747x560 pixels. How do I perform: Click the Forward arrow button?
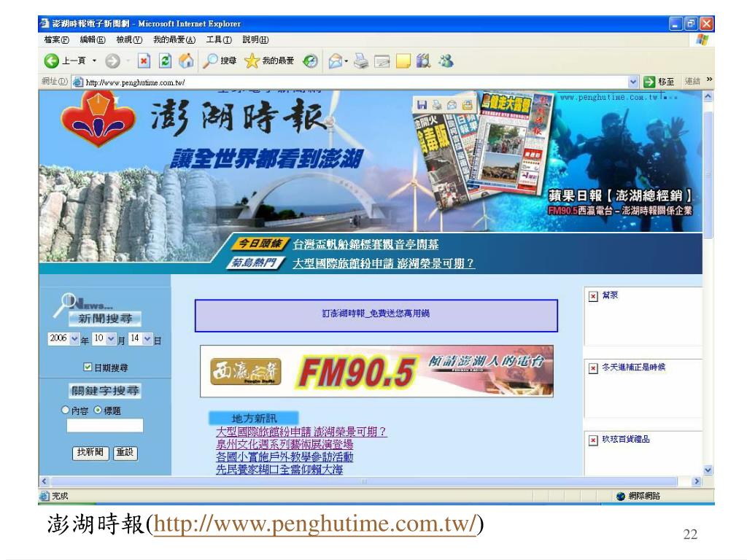click(112, 61)
